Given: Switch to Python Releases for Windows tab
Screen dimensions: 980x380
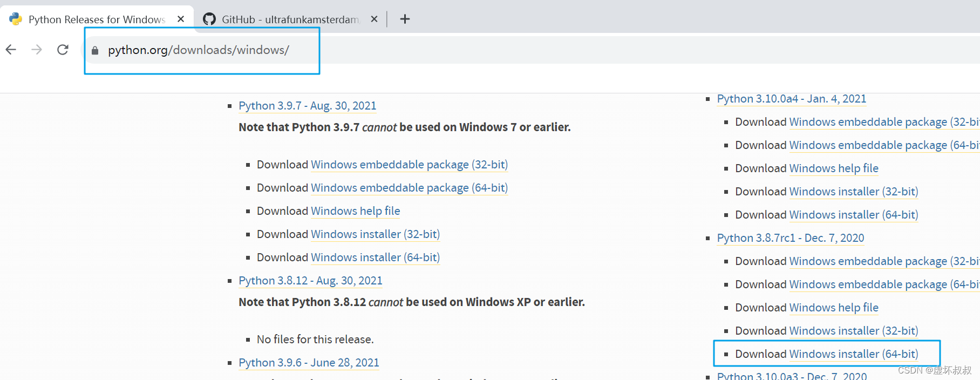Looking at the screenshot, I should [x=97, y=19].
